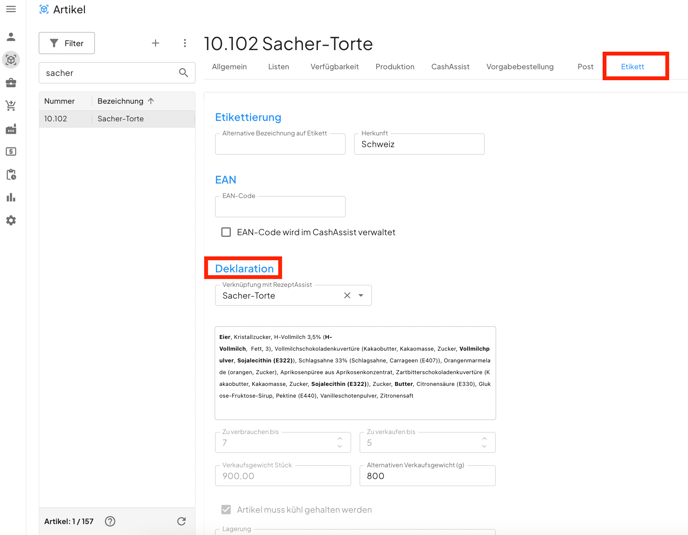Click the shopping cart sidebar icon
Viewport: 688px width, 535px height.
click(11, 106)
